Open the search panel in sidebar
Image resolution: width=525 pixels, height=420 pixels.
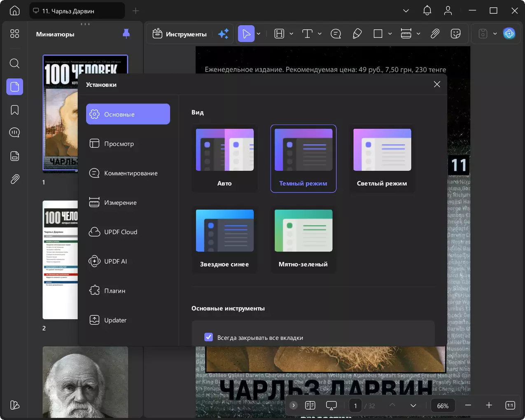15,63
